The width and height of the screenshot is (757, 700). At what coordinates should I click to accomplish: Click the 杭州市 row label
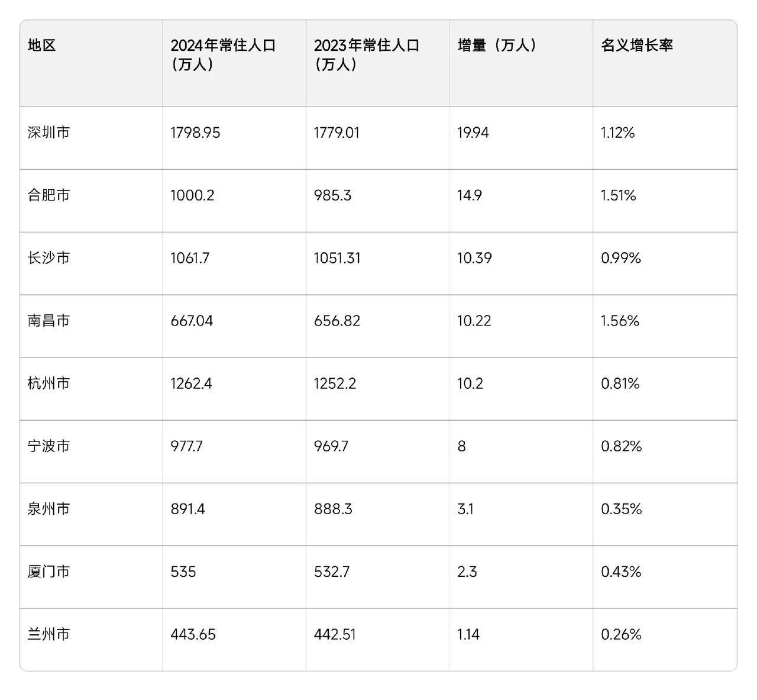click(x=48, y=383)
